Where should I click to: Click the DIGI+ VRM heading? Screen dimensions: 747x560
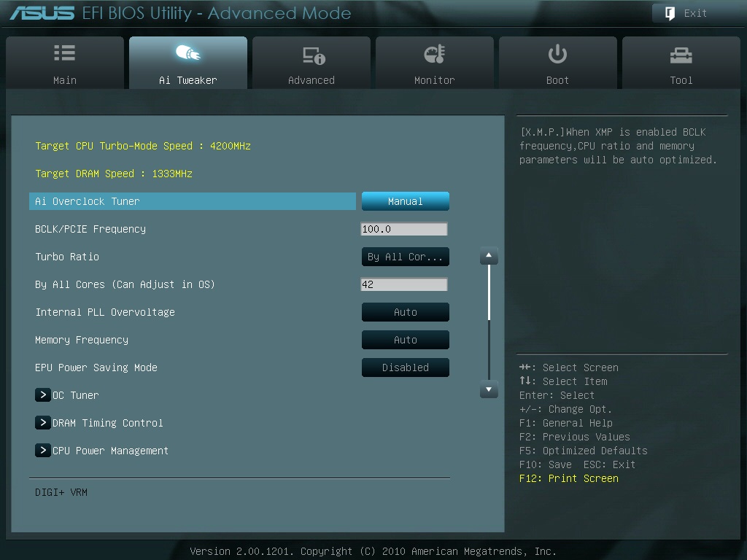[61, 492]
